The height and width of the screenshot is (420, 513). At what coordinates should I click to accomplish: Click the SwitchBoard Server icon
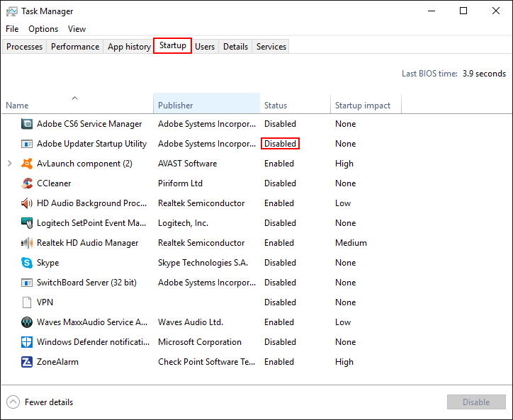(x=27, y=283)
